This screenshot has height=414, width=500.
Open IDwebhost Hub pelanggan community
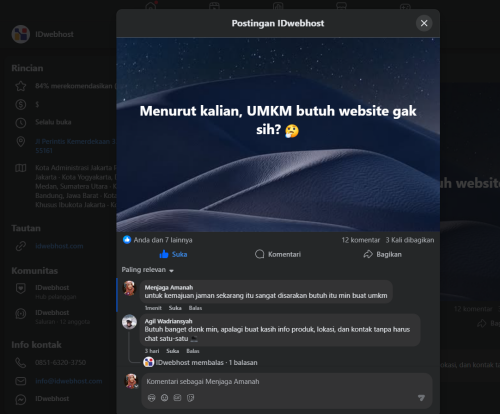click(56, 291)
